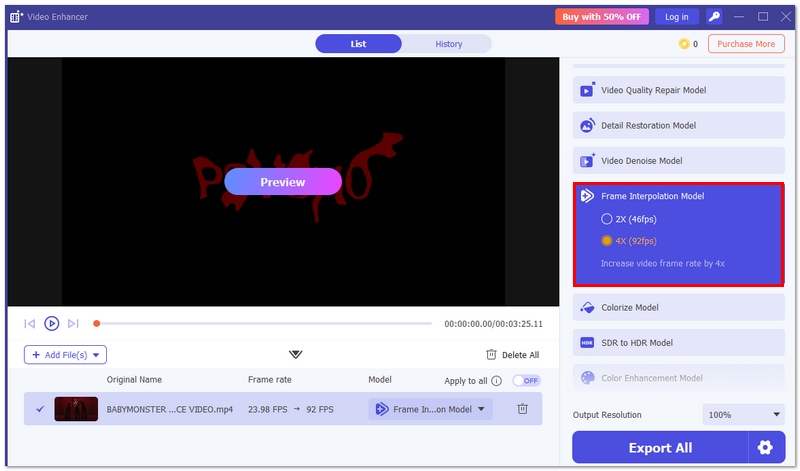The width and height of the screenshot is (800, 471).
Task: Select the SDR to HDR Model label
Action: [x=637, y=343]
